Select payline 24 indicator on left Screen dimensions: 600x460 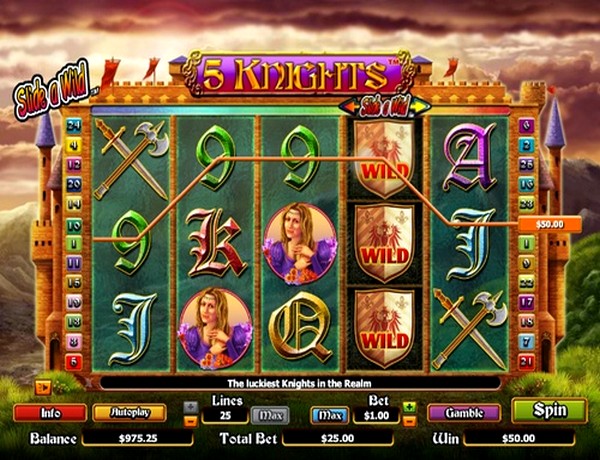point(73,126)
